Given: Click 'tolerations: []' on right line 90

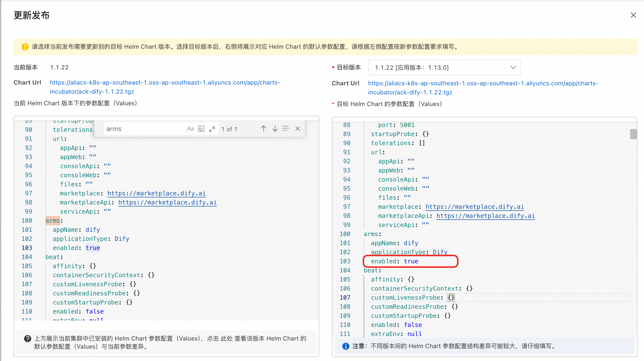Looking at the screenshot, I should point(398,143).
